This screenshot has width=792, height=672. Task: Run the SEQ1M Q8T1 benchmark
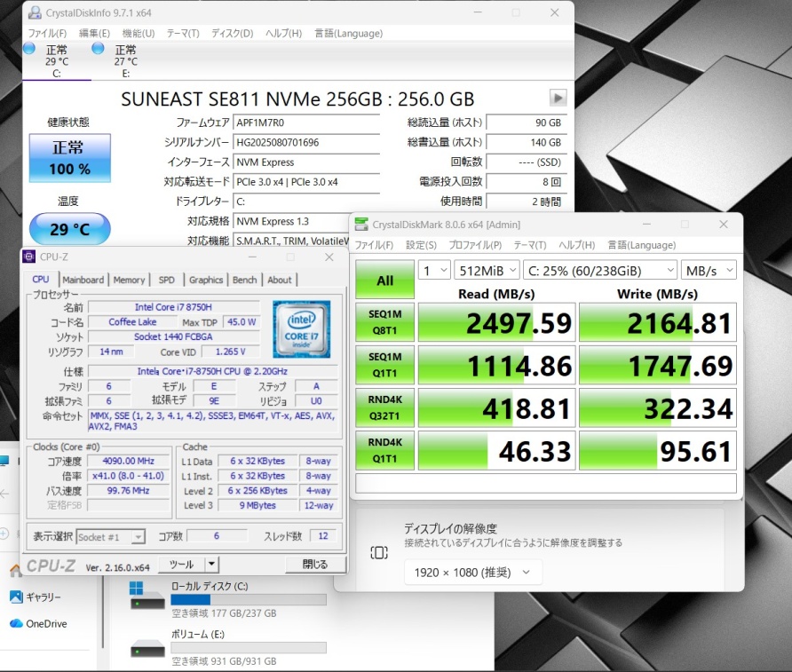pos(384,322)
